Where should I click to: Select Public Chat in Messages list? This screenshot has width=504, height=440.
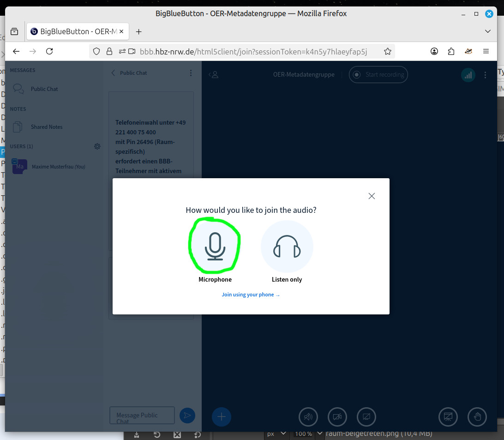pos(44,89)
